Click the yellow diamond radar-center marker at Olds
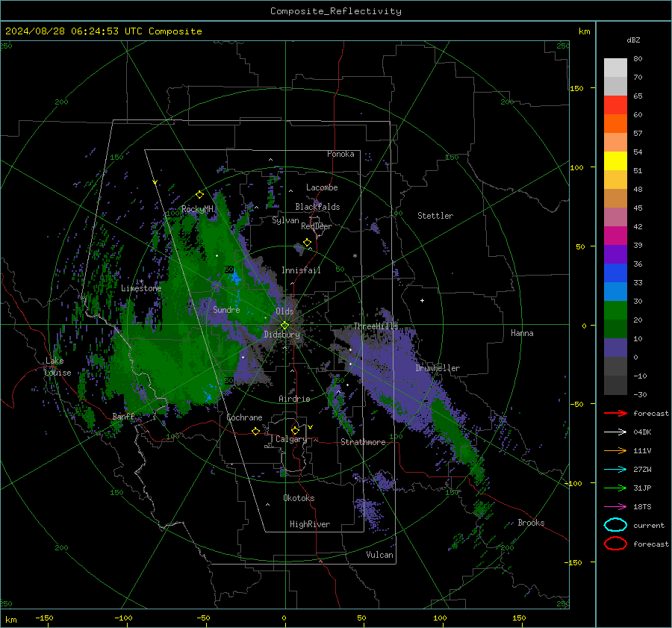This screenshot has height=628, width=672. tap(284, 326)
